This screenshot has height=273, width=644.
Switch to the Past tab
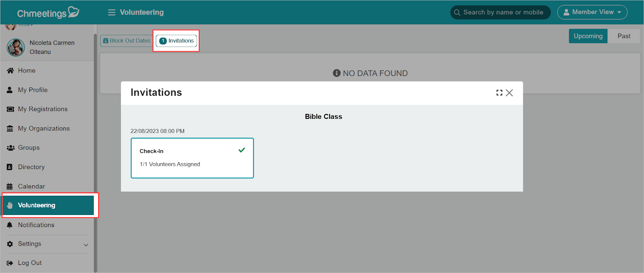tap(624, 36)
